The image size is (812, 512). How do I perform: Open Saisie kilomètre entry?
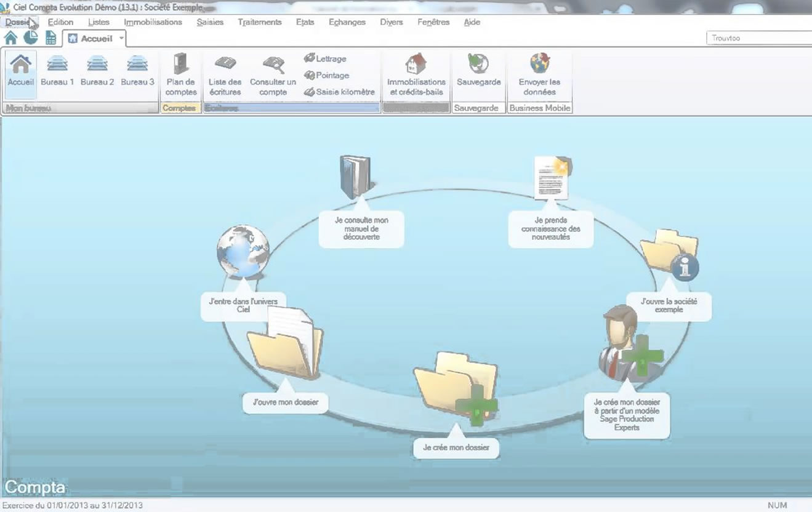(x=339, y=92)
